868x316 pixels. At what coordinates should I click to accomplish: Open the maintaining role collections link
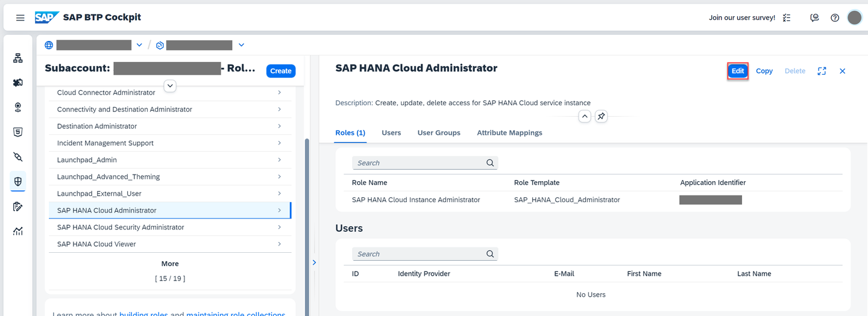[236, 314]
